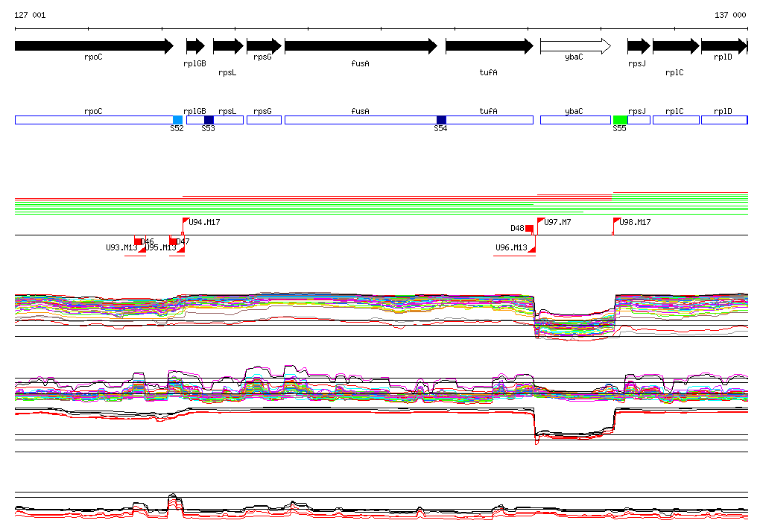Select the rpsJ gene arrow
The width and height of the screenshot is (763, 532).
coord(639,46)
